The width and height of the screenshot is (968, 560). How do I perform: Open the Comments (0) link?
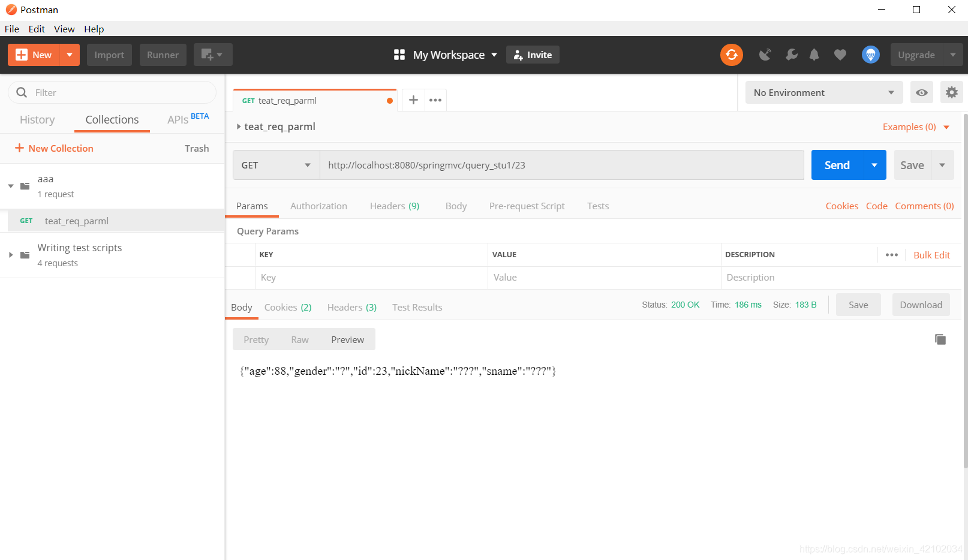coord(924,206)
